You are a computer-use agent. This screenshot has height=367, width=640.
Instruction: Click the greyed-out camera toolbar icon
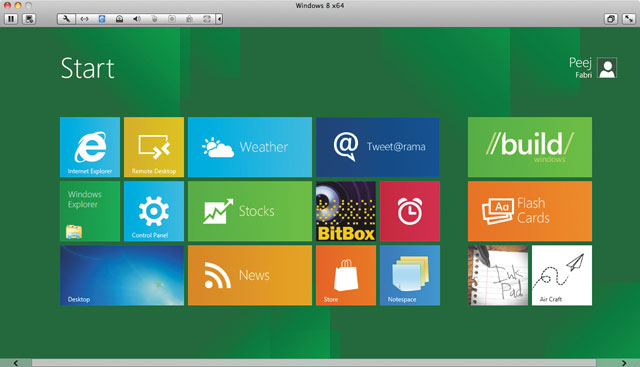pyautogui.click(x=172, y=19)
